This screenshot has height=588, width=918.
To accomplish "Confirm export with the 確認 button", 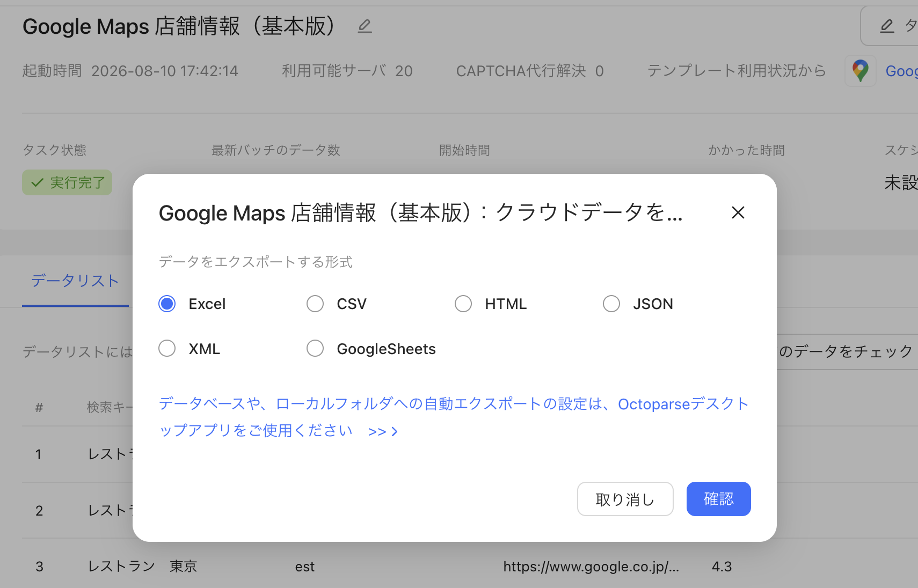I will click(x=719, y=499).
